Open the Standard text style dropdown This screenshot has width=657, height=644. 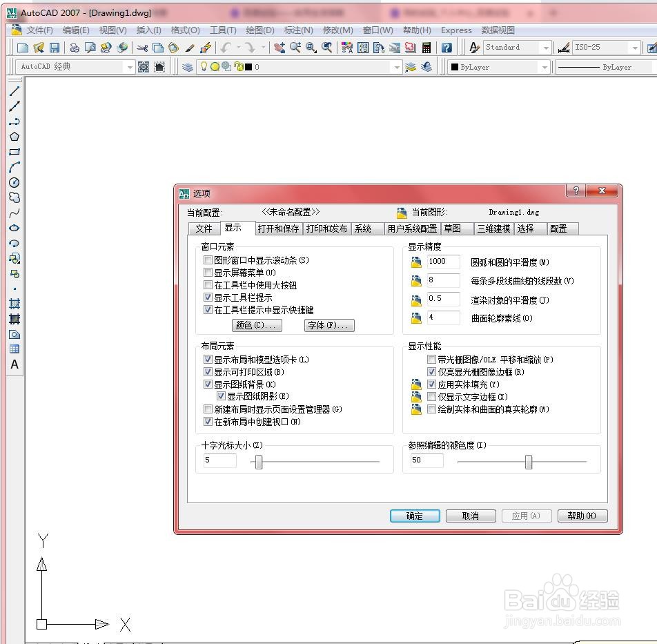[545, 48]
